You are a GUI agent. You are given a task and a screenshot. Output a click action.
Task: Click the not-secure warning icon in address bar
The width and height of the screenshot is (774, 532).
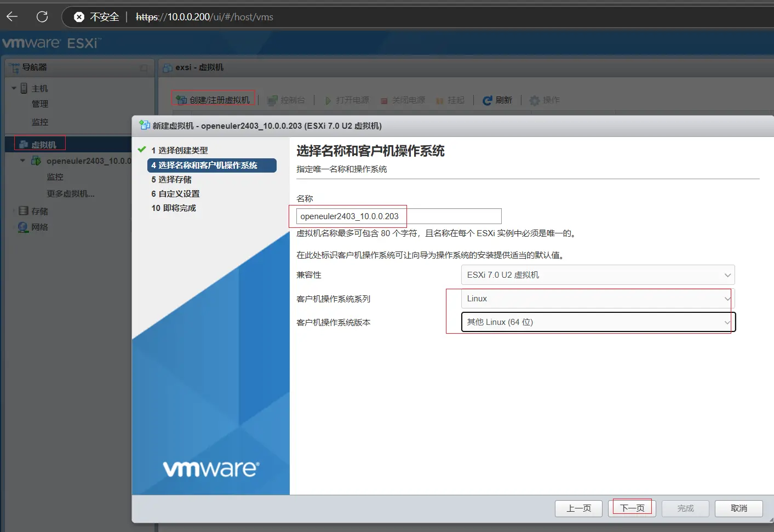(x=79, y=17)
